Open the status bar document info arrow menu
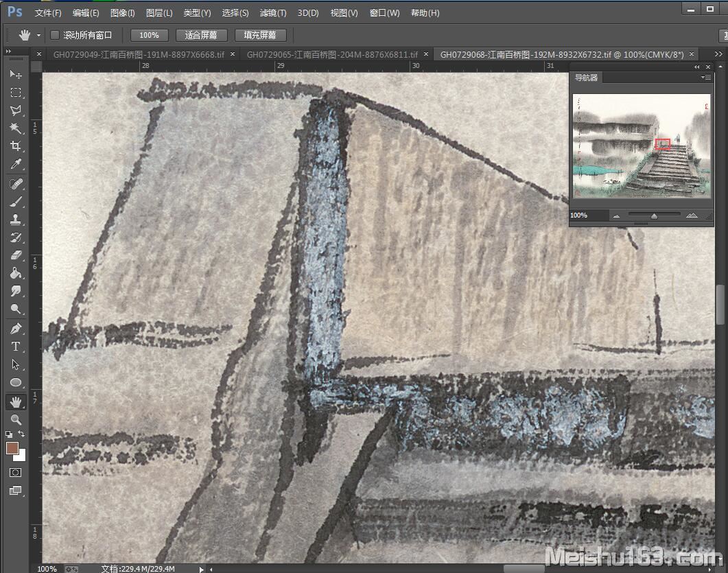Screen dimensions: 728x573 point(201,569)
